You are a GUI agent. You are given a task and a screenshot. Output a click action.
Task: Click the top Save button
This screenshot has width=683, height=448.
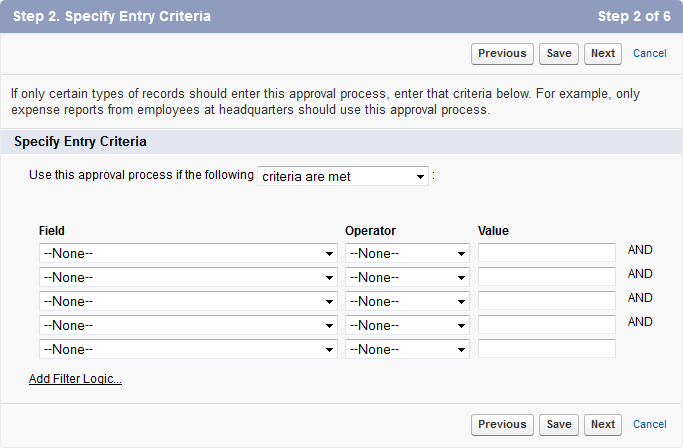tap(559, 53)
